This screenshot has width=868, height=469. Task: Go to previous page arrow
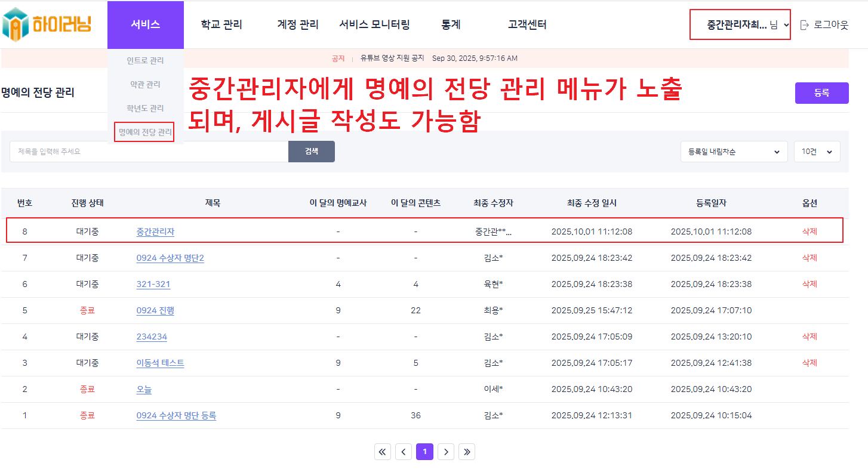click(x=404, y=452)
